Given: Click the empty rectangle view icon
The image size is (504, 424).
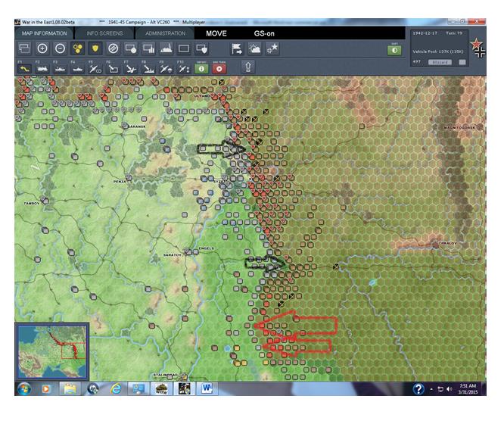Looking at the screenshot, I should [x=184, y=48].
